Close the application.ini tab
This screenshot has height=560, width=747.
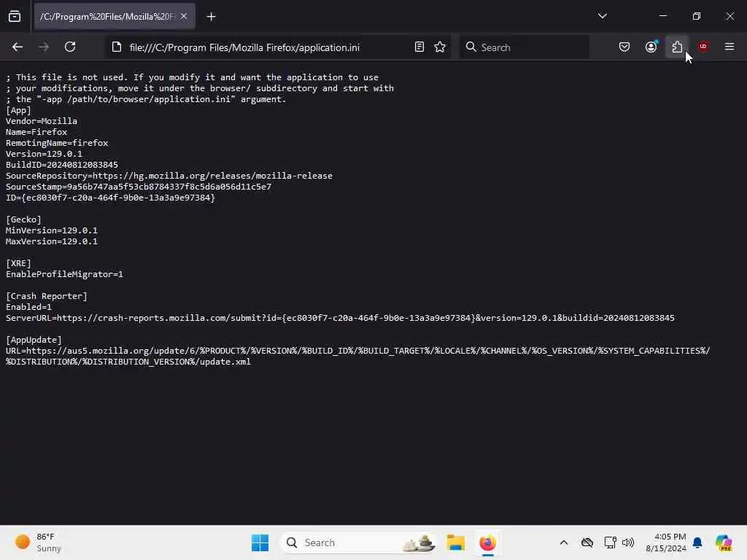[184, 17]
